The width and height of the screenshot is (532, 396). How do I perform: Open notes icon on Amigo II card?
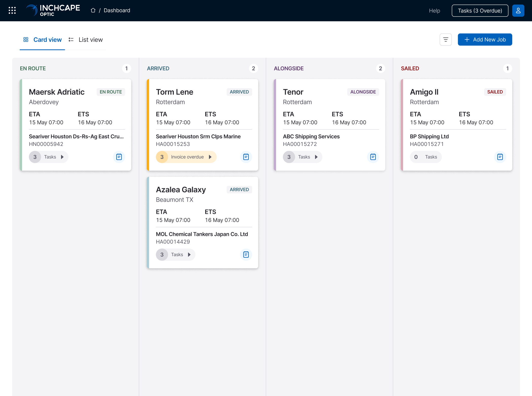point(500,157)
